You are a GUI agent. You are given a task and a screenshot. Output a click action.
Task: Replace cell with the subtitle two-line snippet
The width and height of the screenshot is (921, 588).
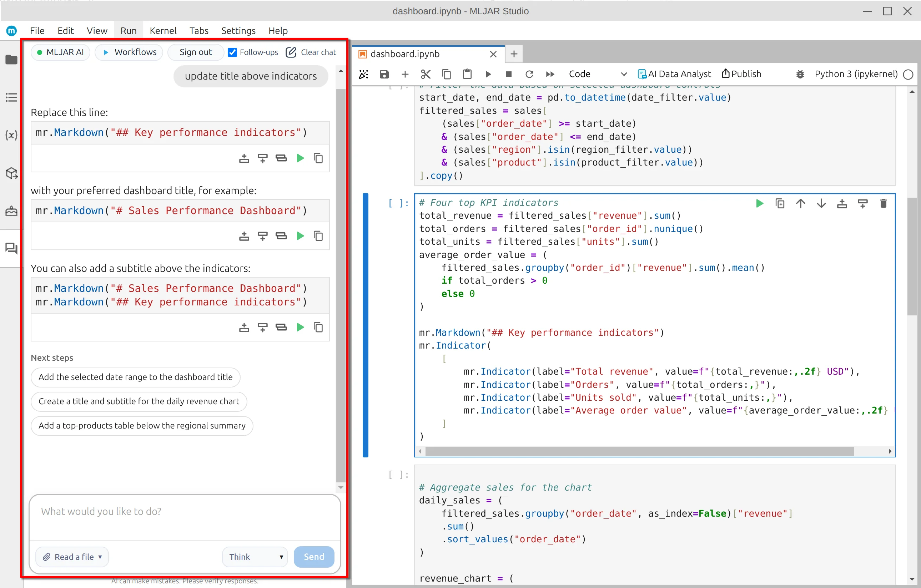tap(281, 327)
